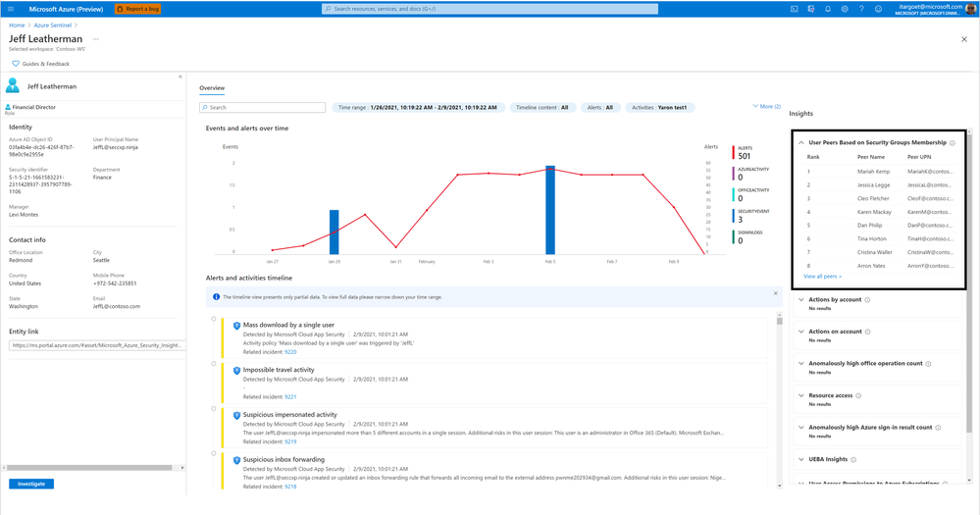
Task: Open the feedback smiley icon
Action: (878, 9)
